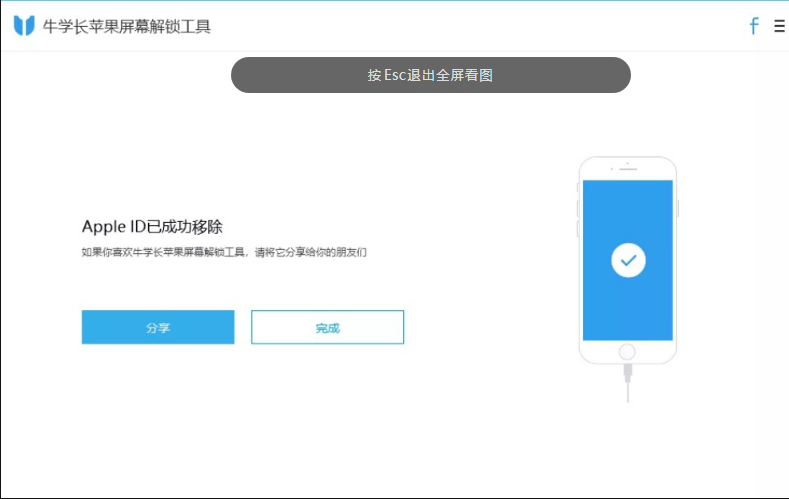This screenshot has height=499, width=789.
Task: Click the blue shield app logo
Action: pyautogui.click(x=24, y=26)
